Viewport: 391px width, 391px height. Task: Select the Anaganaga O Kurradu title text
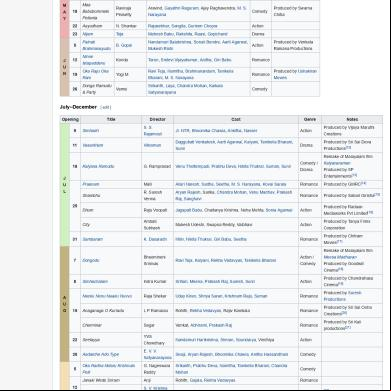pos(103,311)
